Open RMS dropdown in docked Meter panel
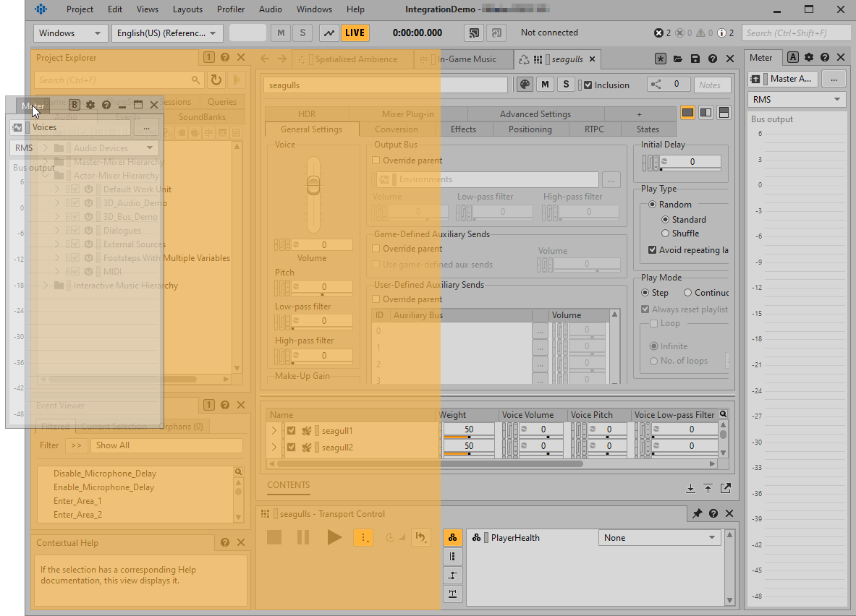This screenshot has width=856, height=616. (797, 99)
